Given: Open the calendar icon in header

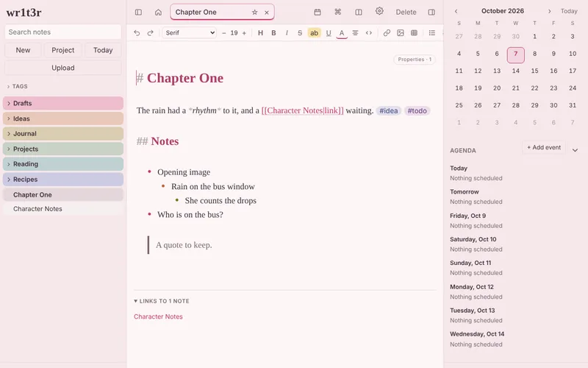Looking at the screenshot, I should coord(318,12).
